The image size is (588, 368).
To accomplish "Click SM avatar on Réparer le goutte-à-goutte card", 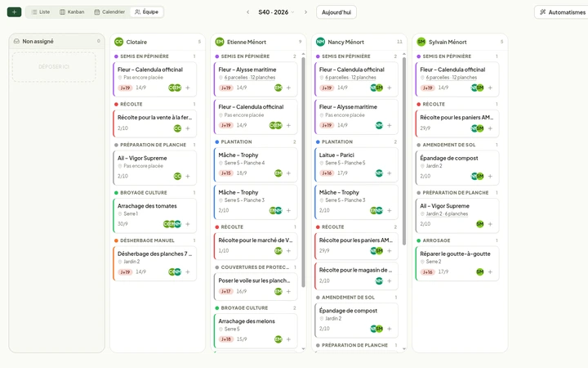I will tap(480, 272).
